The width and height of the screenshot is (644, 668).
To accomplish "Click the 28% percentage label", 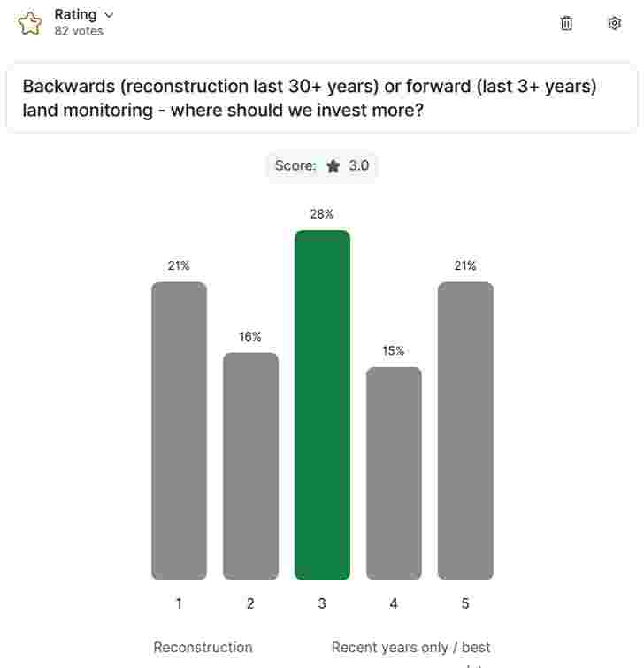I will pos(322,214).
